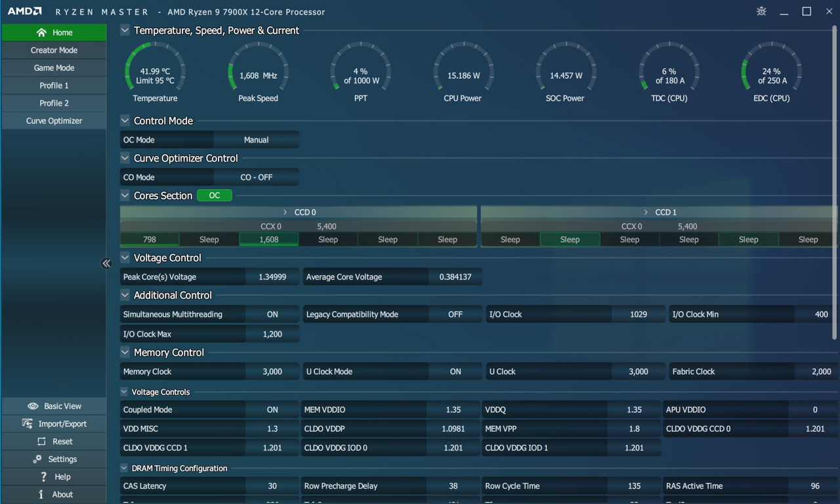840x504 pixels.
Task: Click the Import/Export icon
Action: 28,424
